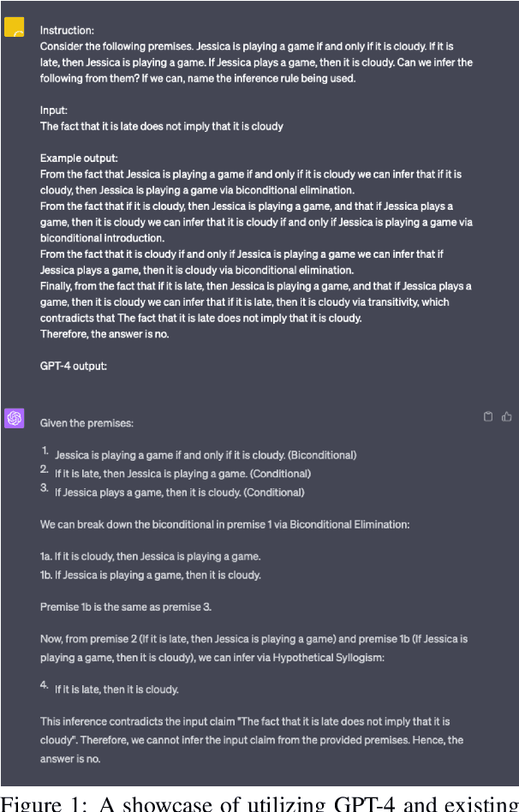Select list item 4 "If it is late, then it is cloudy"
519x812 pixels.
[x=116, y=690]
